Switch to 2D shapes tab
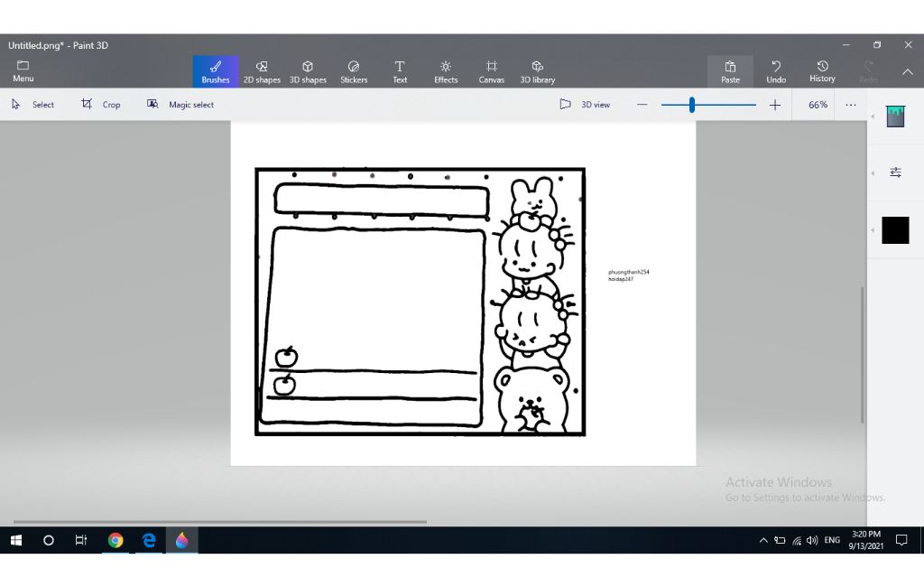 pos(262,72)
